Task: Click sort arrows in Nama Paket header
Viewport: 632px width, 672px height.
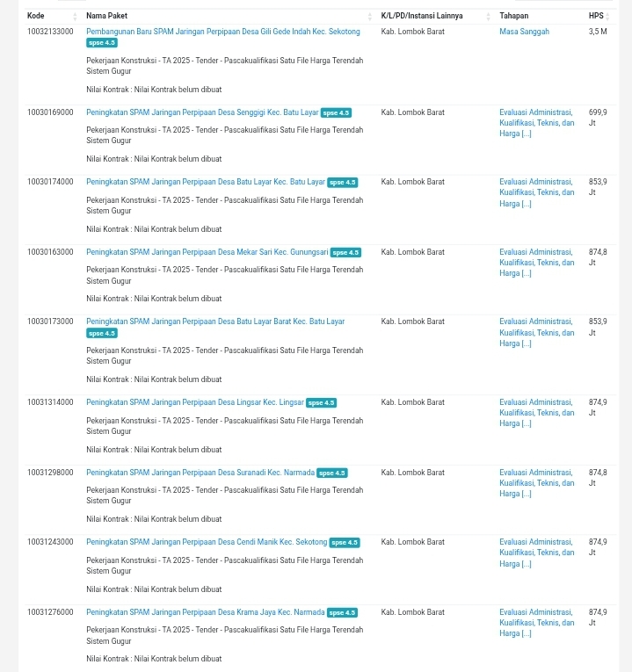Action: (x=369, y=16)
